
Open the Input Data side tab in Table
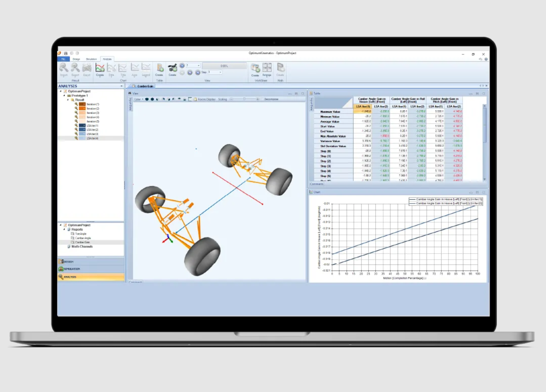[x=311, y=104]
